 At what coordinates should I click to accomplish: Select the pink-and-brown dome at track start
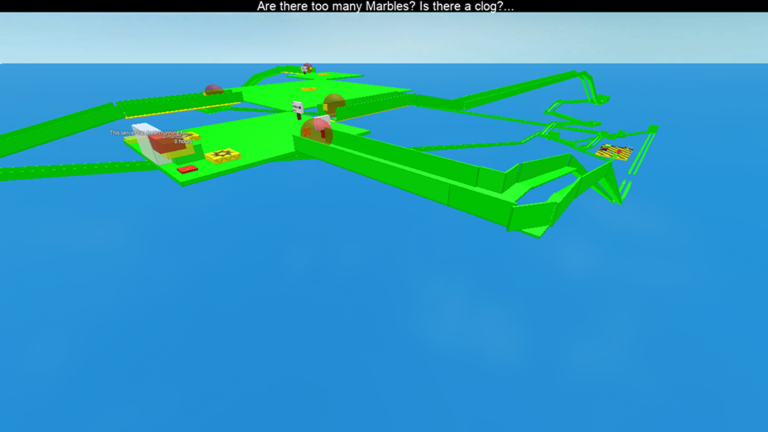317,132
